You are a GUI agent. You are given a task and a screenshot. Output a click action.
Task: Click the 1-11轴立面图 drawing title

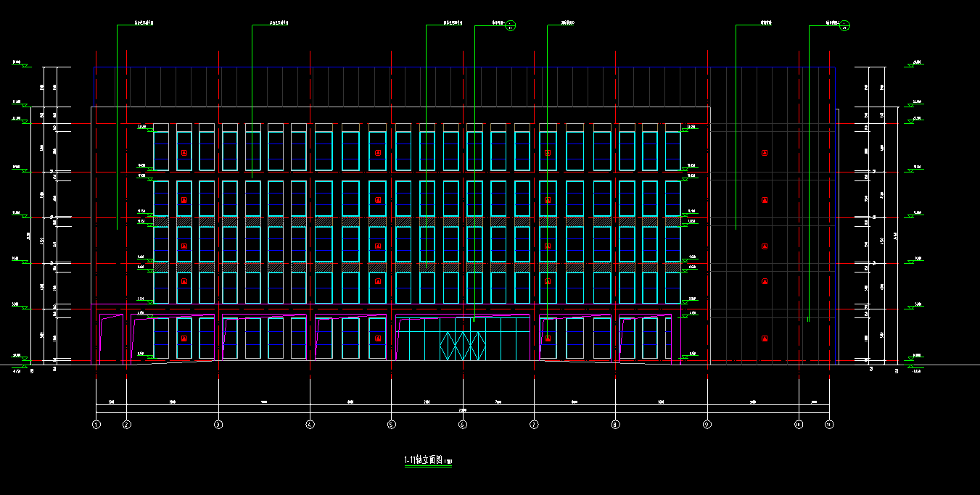[x=424, y=459]
